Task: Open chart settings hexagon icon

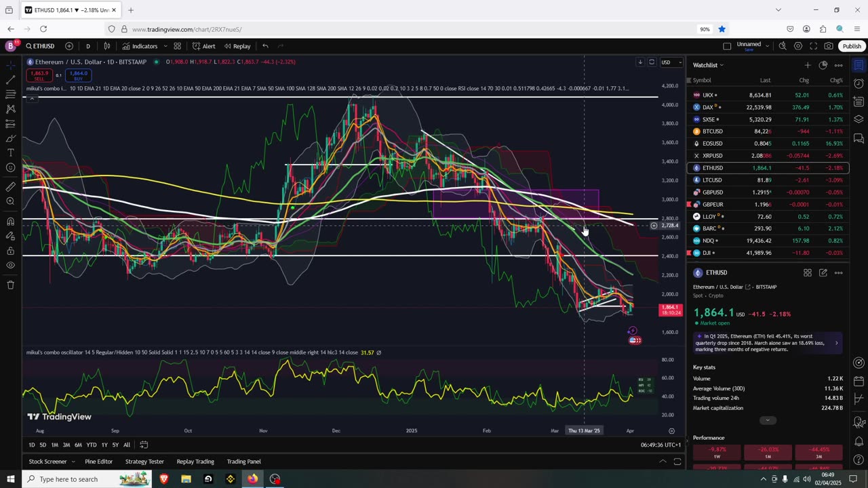Action: [798, 46]
